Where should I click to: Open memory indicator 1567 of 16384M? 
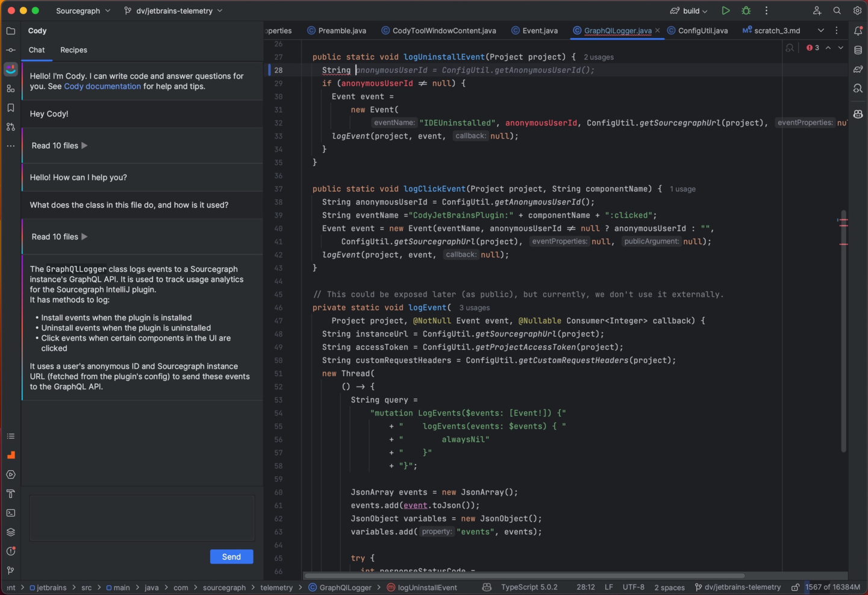[832, 587]
